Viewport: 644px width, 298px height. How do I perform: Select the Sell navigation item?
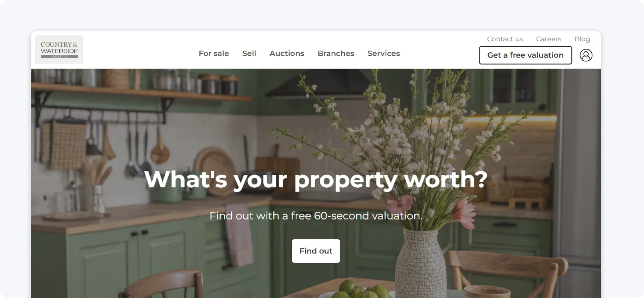[249, 53]
